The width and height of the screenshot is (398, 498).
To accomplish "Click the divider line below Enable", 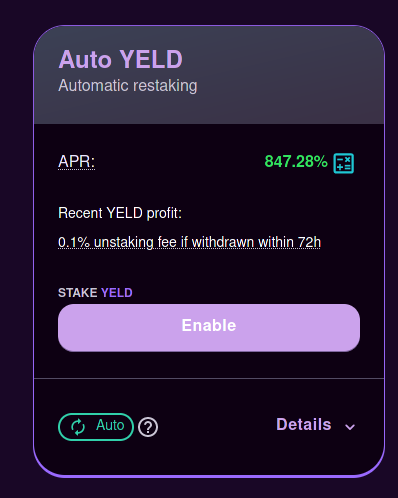I will 209,378.
